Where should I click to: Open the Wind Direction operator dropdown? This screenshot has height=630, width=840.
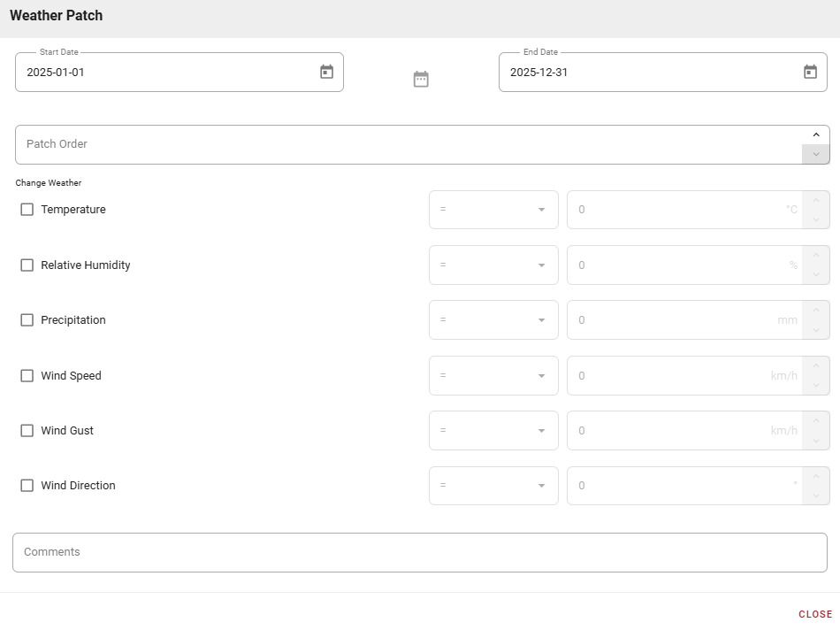tap(493, 486)
